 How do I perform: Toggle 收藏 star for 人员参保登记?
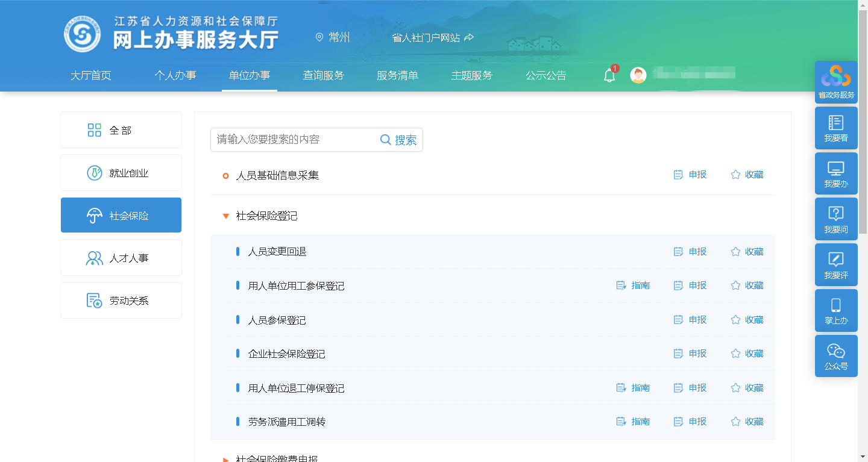(747, 320)
